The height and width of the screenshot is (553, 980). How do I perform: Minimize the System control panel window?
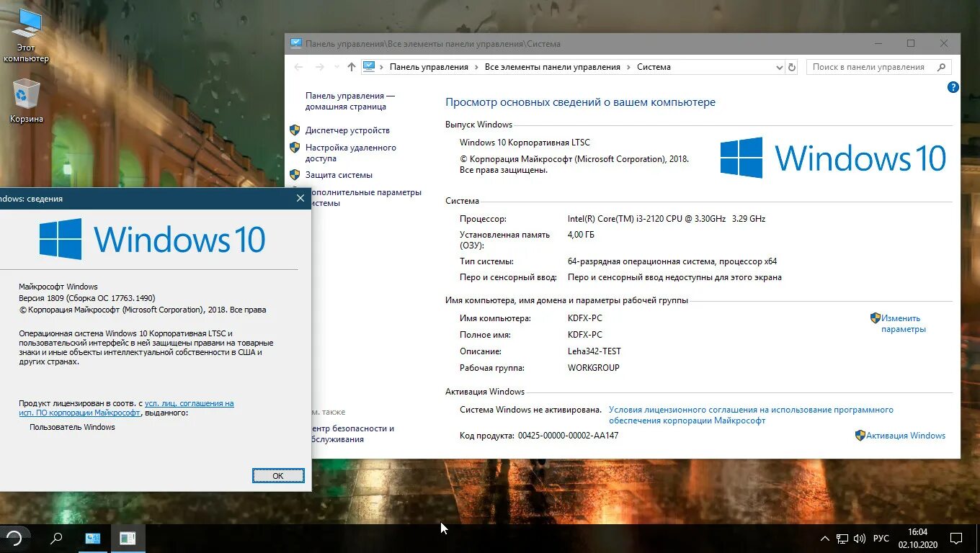click(877, 43)
